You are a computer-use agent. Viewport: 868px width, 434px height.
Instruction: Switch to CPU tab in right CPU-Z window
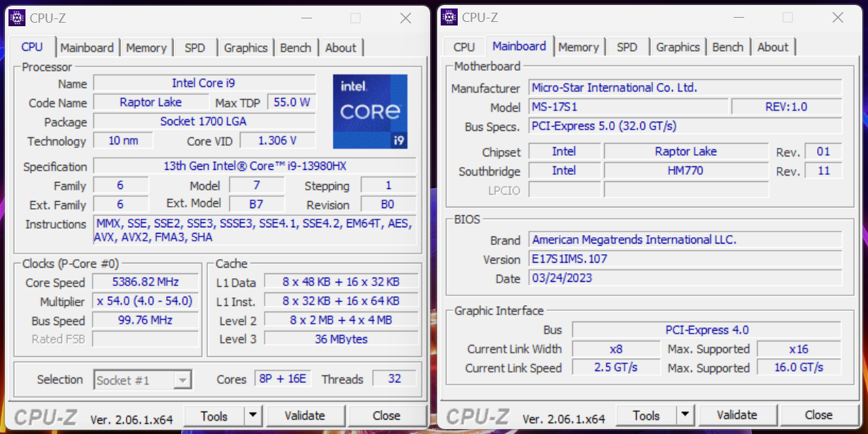point(464,47)
